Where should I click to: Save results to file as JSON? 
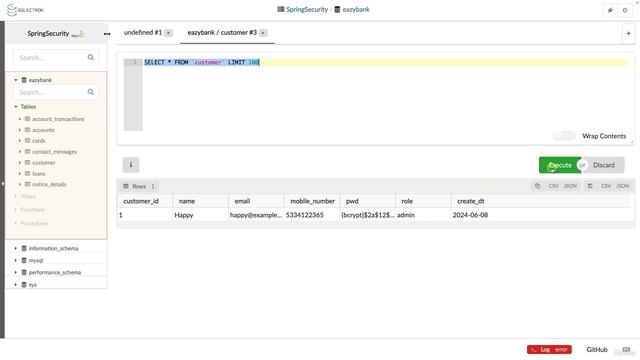(x=622, y=186)
